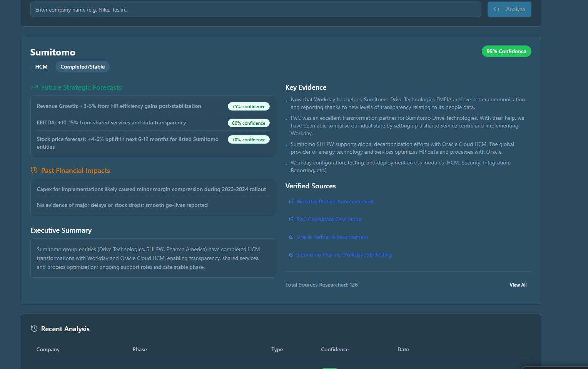Screen dimensions: 588x369
Task: Focus the company name input field
Action: point(256,9)
